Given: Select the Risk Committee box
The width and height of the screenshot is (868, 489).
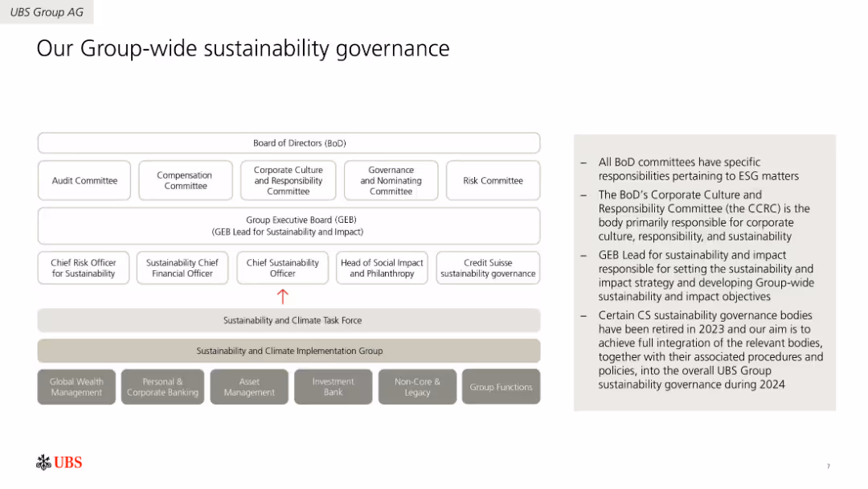Looking at the screenshot, I should click(493, 180).
